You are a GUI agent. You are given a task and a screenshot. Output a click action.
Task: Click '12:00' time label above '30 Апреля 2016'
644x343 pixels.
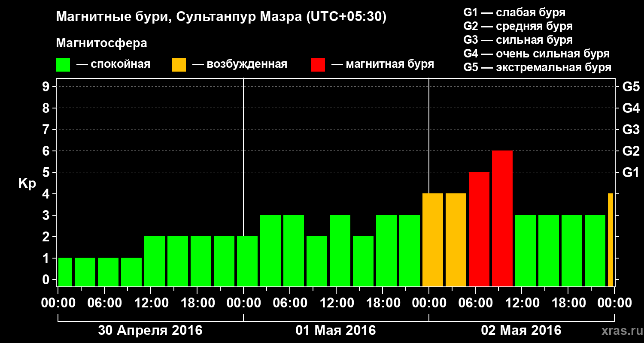pyautogui.click(x=151, y=303)
